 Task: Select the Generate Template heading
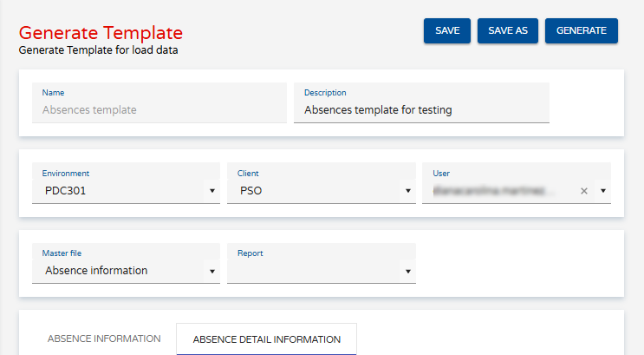point(101,32)
